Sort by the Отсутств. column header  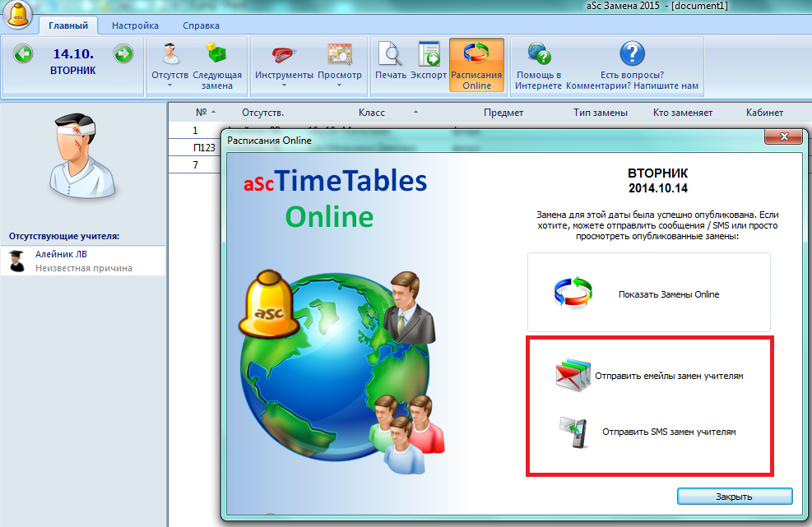click(x=262, y=113)
